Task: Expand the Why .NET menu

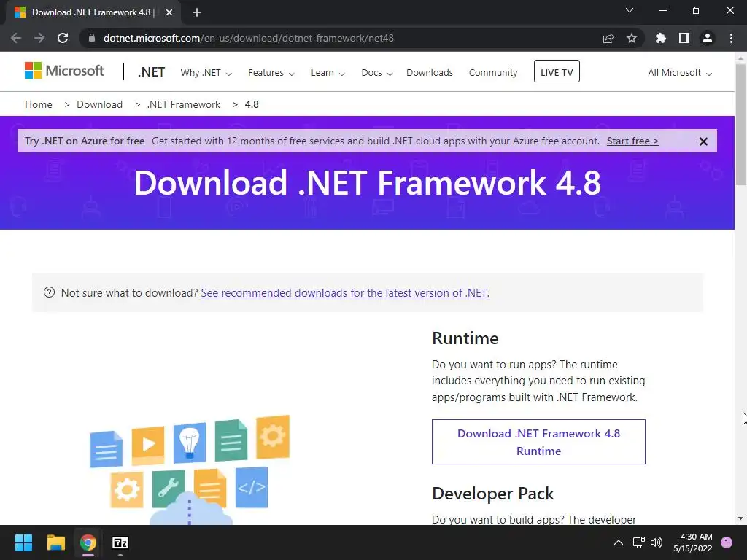Action: (206, 73)
